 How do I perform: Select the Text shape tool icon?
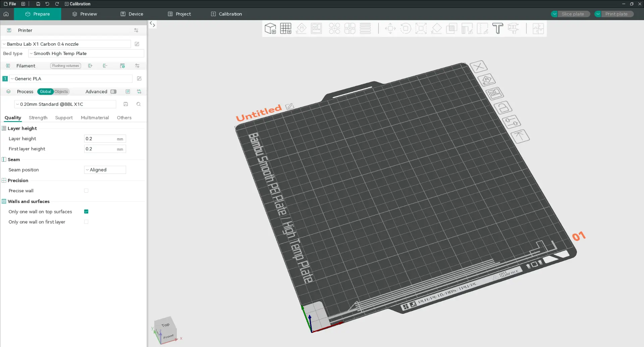coord(497,29)
